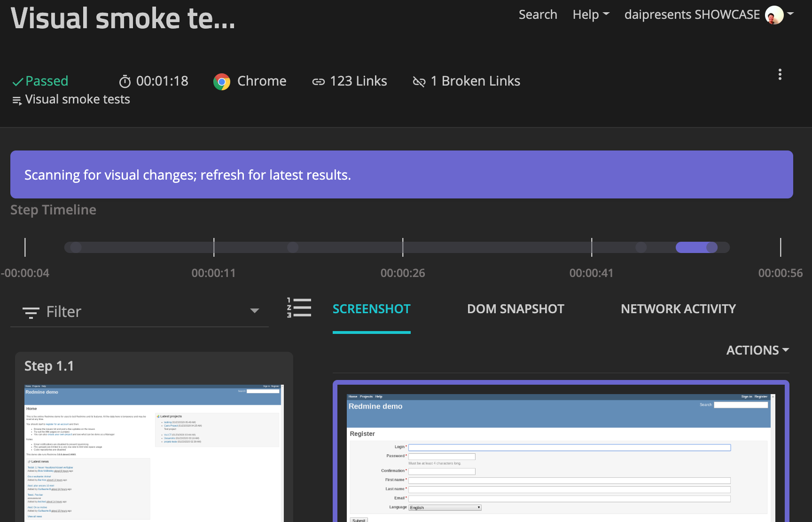This screenshot has width=812, height=522.
Task: Click the Visual smoke tests playlist icon
Action: tap(17, 100)
